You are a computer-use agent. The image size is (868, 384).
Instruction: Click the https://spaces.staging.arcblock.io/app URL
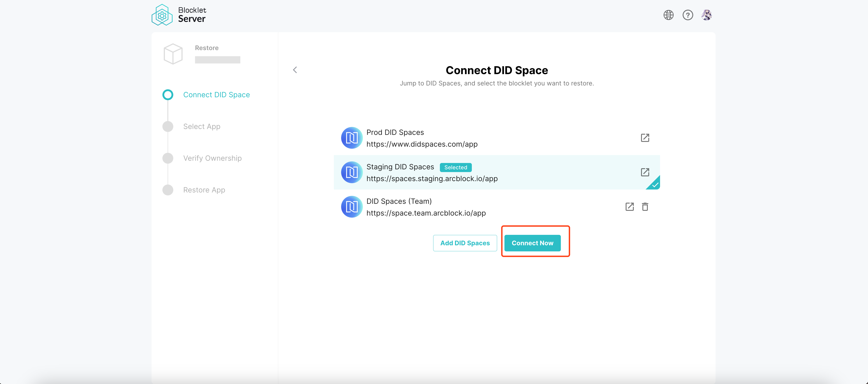[x=432, y=179]
